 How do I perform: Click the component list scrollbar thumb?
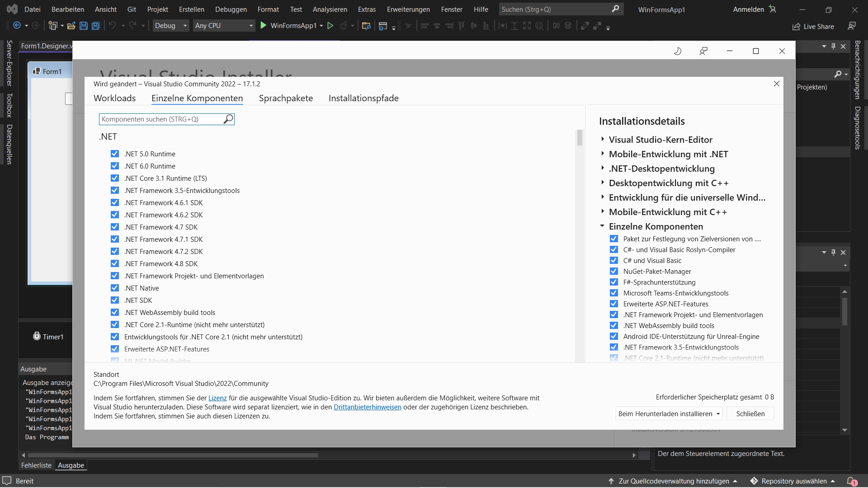[x=580, y=138]
